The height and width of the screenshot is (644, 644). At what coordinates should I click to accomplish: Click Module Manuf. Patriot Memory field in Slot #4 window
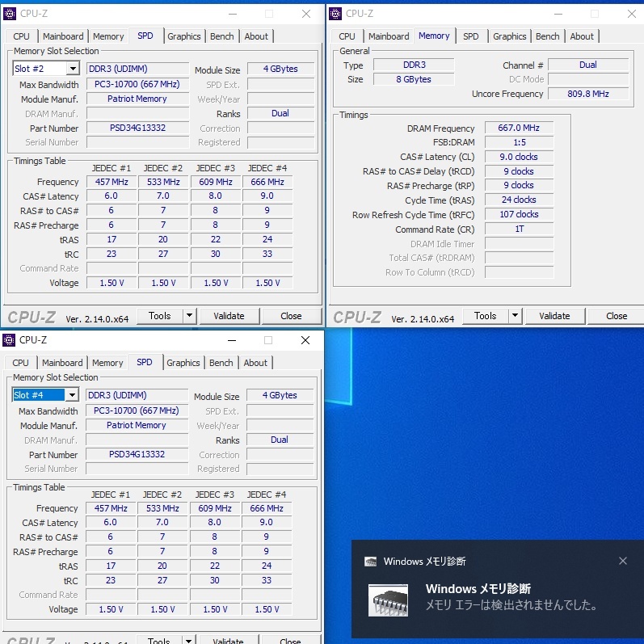coord(137,425)
